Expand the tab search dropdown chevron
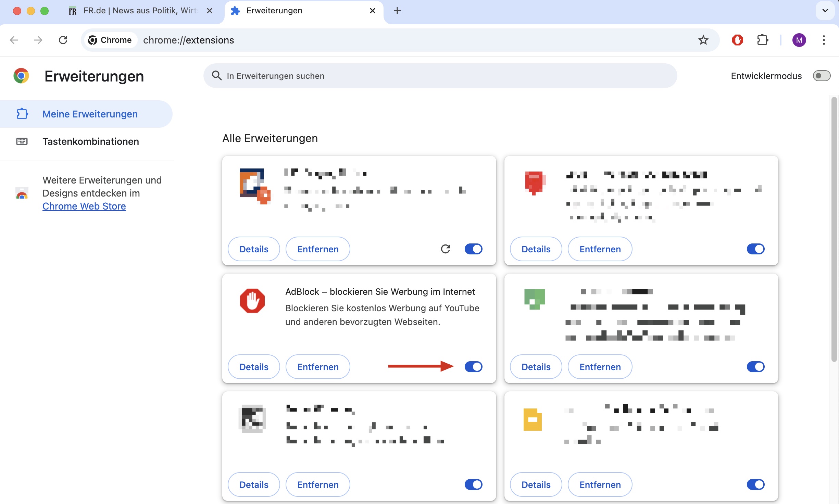839x504 pixels. pyautogui.click(x=825, y=11)
